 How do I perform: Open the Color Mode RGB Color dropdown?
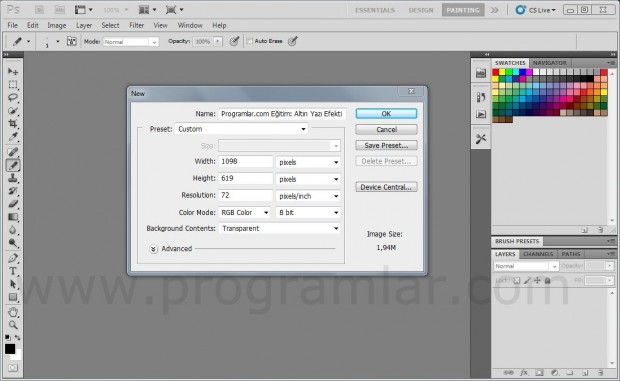point(245,213)
